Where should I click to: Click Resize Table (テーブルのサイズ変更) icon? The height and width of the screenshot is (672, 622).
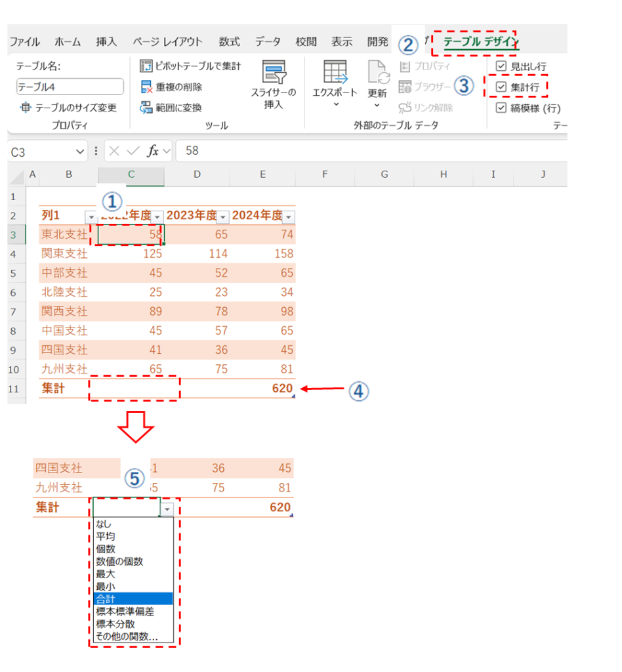[25, 108]
